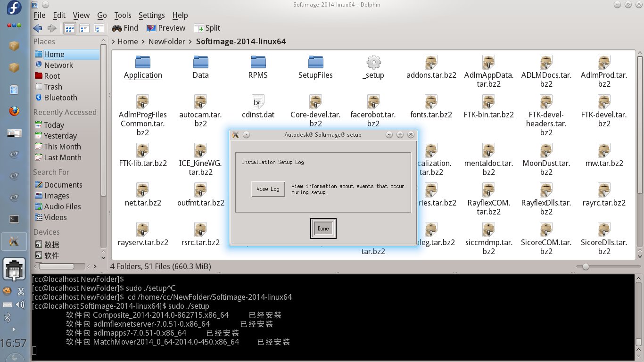The height and width of the screenshot is (362, 644).
Task: Switch to Compact view mode
Action: [x=84, y=28]
